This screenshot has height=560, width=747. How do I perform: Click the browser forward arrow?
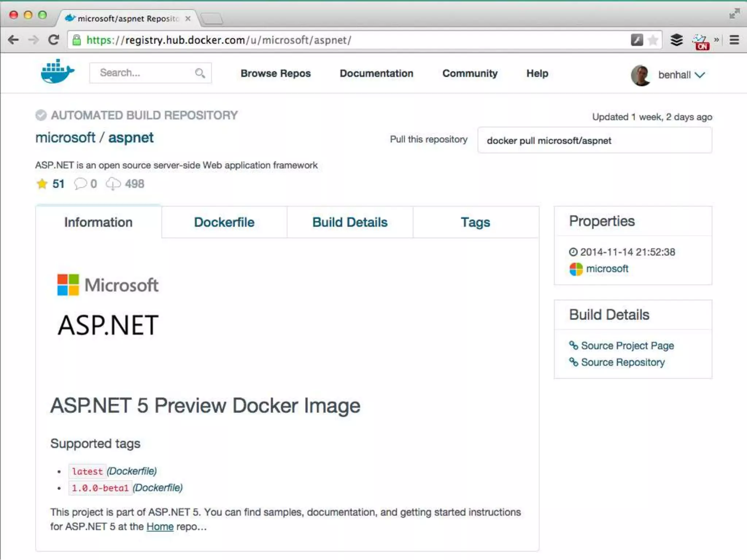[x=34, y=40]
